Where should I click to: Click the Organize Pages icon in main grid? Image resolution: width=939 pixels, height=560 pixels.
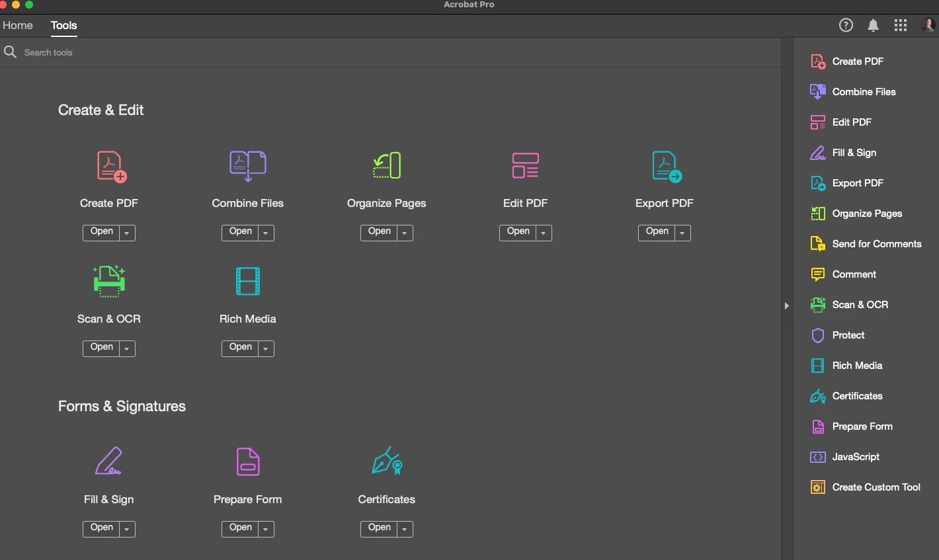(x=387, y=165)
